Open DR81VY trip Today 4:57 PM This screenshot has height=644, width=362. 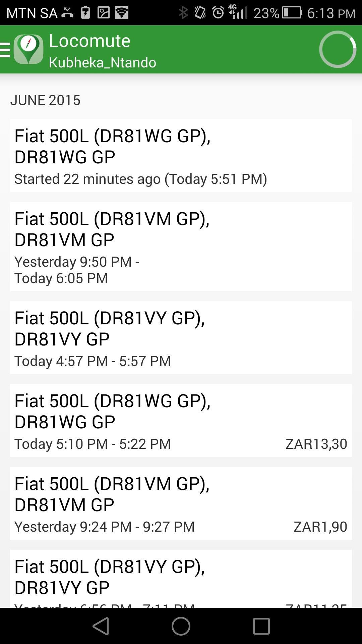point(181,338)
